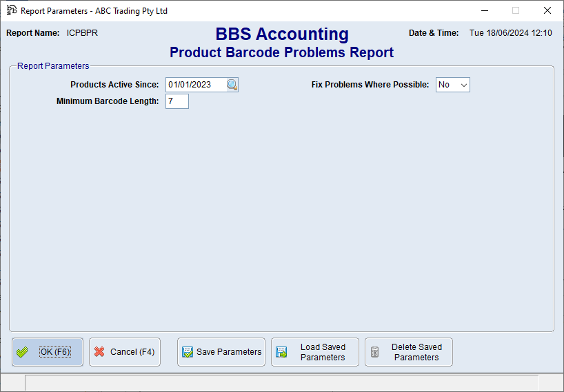
Task: Click into the Minimum Barcode Length field
Action: point(177,101)
